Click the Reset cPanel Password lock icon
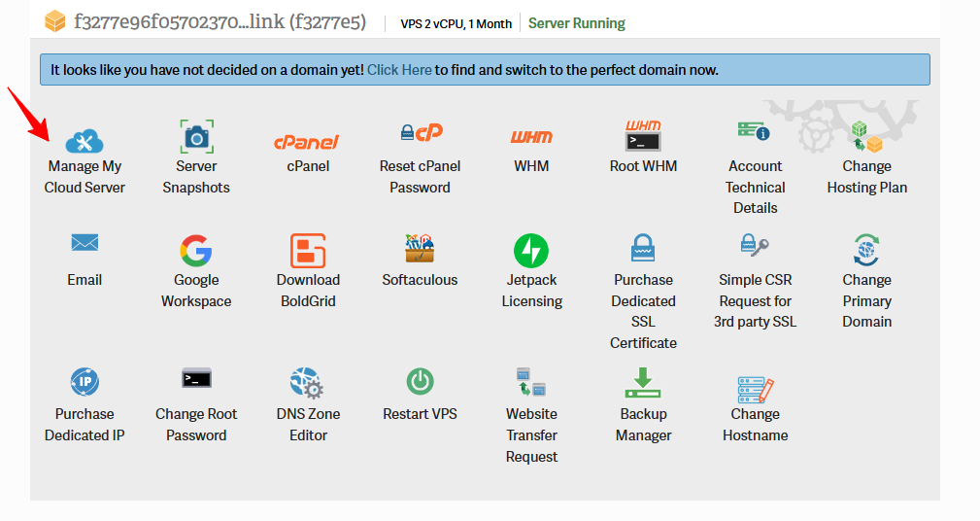The image size is (980, 521). tap(421, 132)
